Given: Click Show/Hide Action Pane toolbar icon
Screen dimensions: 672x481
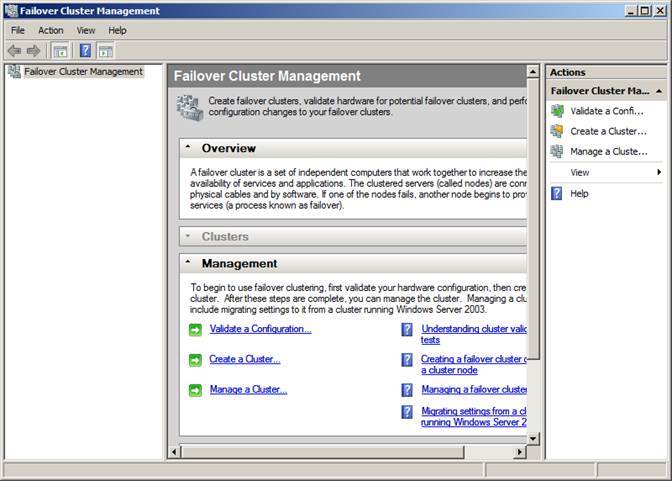Looking at the screenshot, I should [105, 51].
